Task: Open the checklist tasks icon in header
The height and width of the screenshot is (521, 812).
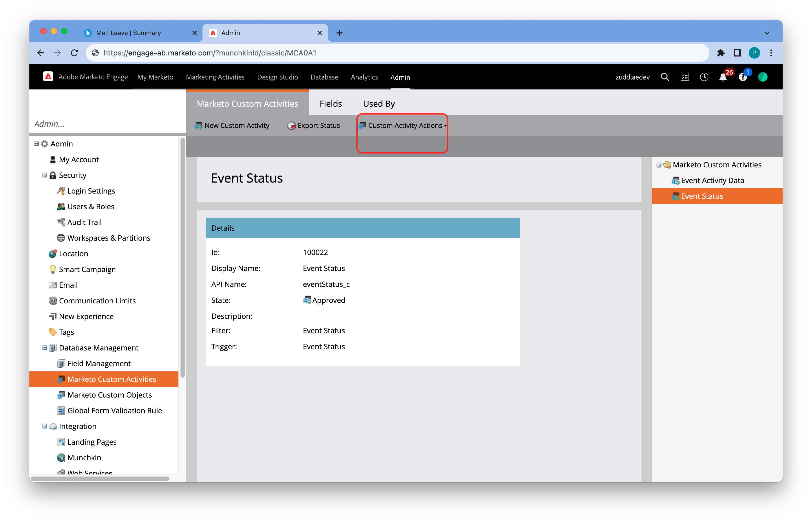Action: 684,77
